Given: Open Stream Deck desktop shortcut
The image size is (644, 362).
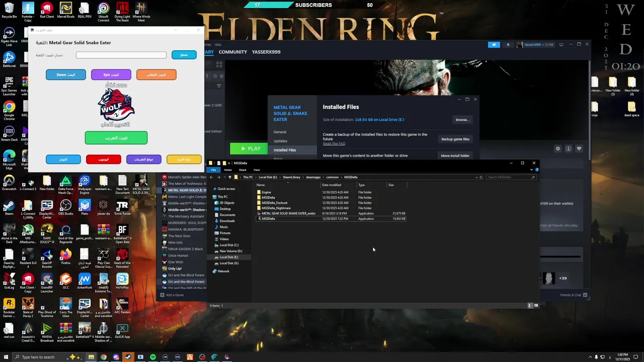Looking at the screenshot, I should 9,134.
